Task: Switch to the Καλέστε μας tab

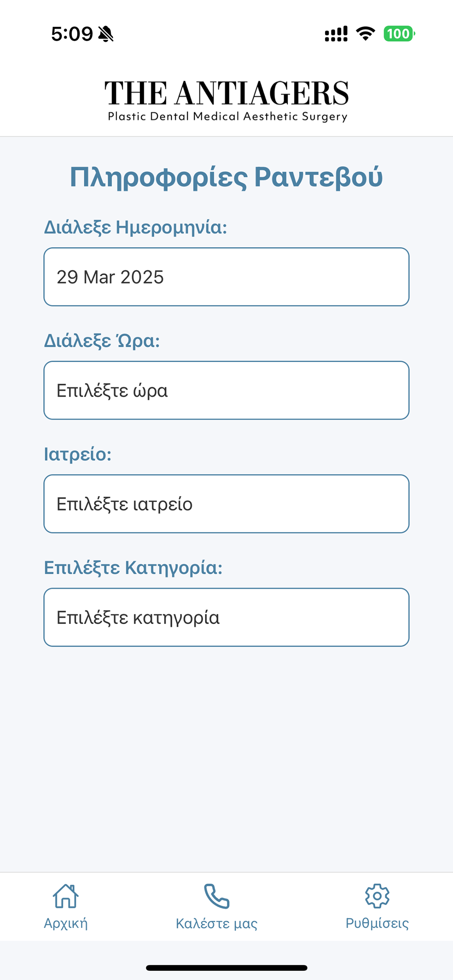Action: tap(217, 907)
